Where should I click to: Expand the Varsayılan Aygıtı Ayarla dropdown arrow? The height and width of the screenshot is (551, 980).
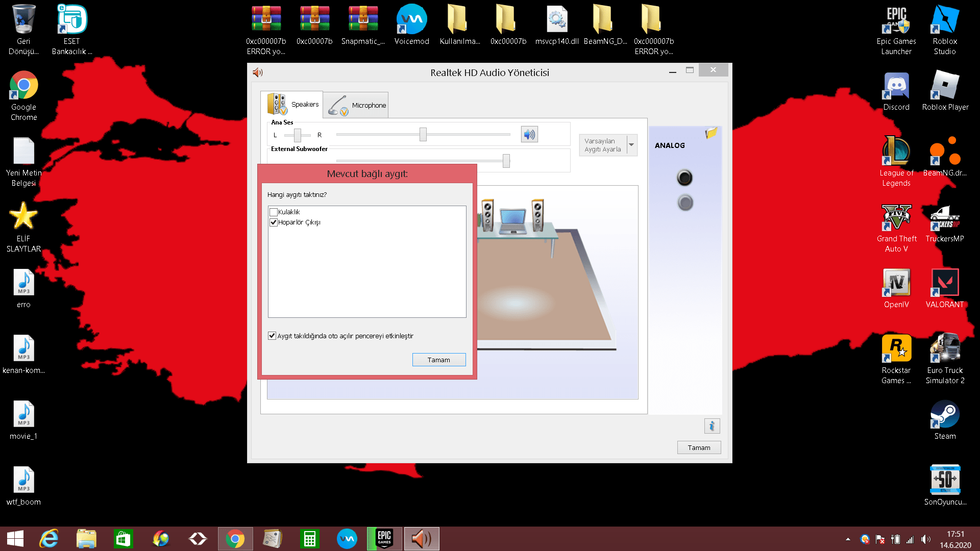tap(631, 145)
